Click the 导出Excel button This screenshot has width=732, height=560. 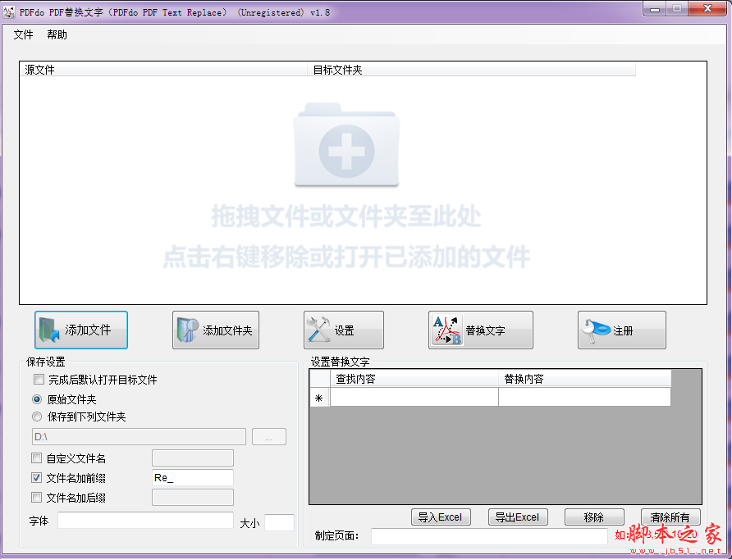(x=518, y=517)
